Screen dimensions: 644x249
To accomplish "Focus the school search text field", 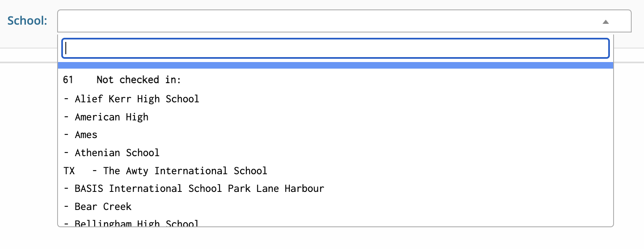I will coord(335,49).
